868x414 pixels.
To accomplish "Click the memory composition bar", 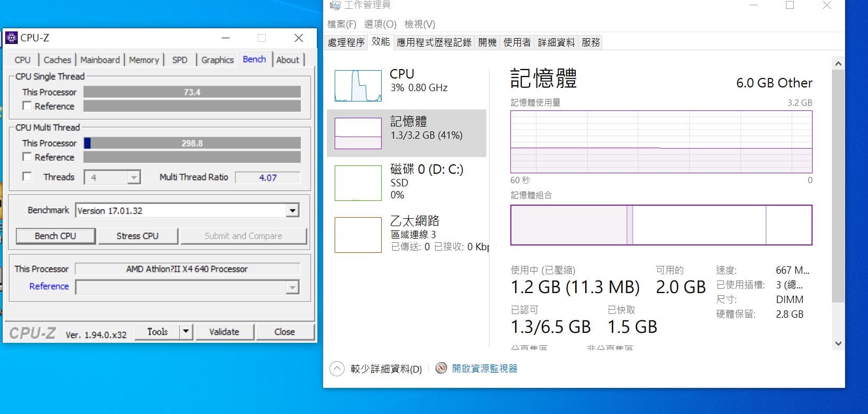I will pos(661,225).
